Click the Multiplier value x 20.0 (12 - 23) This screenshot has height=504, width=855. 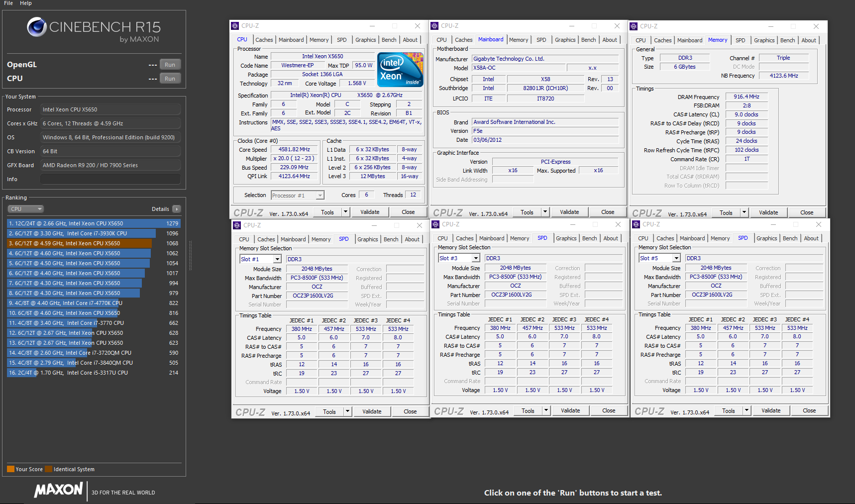294,159
